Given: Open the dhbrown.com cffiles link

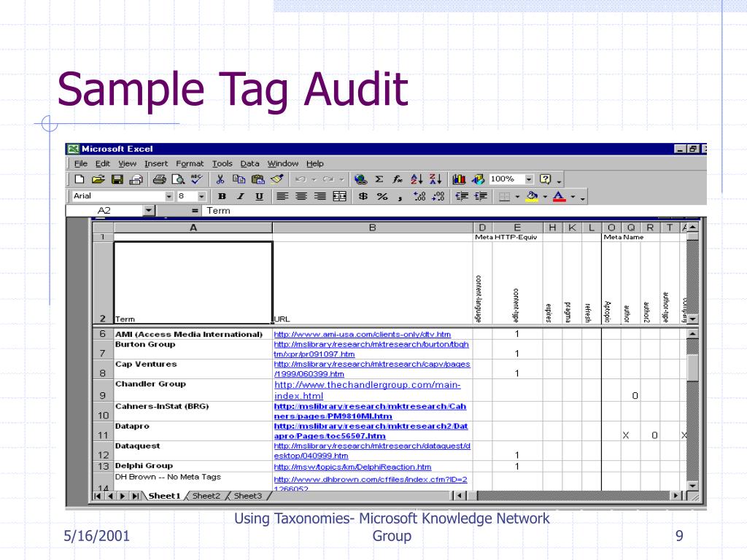Looking at the screenshot, I should pyautogui.click(x=370, y=483).
